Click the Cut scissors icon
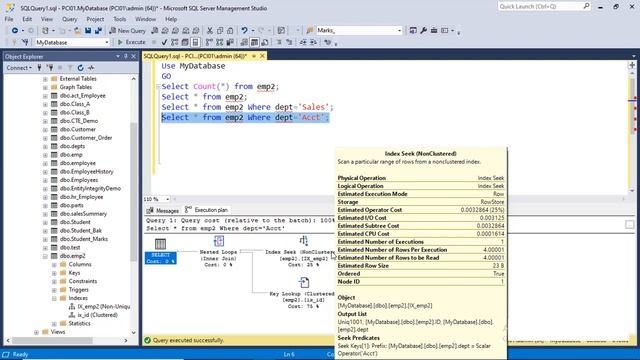The height and width of the screenshot is (360, 640). (x=209, y=31)
